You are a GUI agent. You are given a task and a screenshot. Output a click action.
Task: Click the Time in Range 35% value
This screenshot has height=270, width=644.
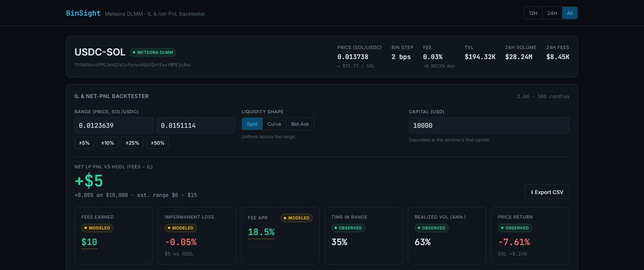[x=339, y=242]
